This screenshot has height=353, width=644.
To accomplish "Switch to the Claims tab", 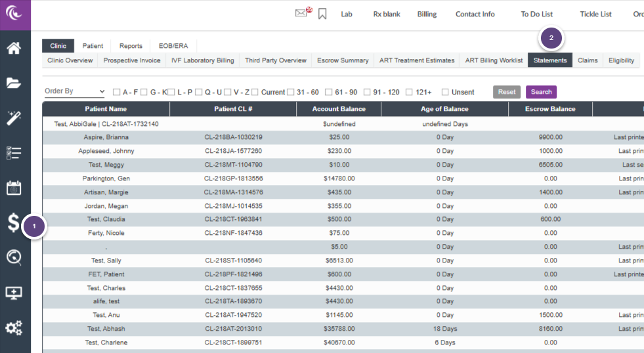I will point(588,60).
